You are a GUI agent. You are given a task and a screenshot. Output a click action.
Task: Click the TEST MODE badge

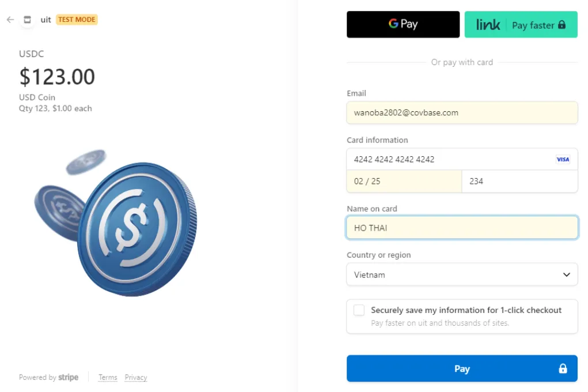[77, 20]
